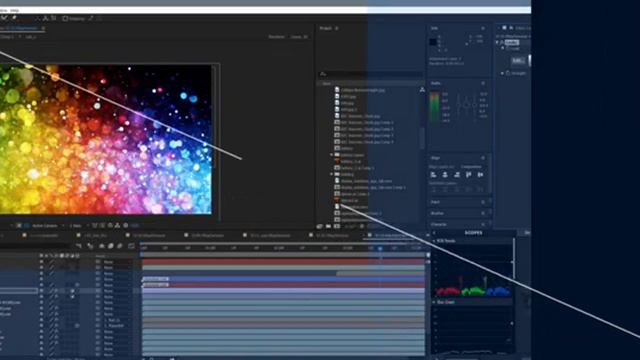The width and height of the screenshot is (640, 360).
Task: Click the Edit button in Effect Controls
Action: click(517, 60)
